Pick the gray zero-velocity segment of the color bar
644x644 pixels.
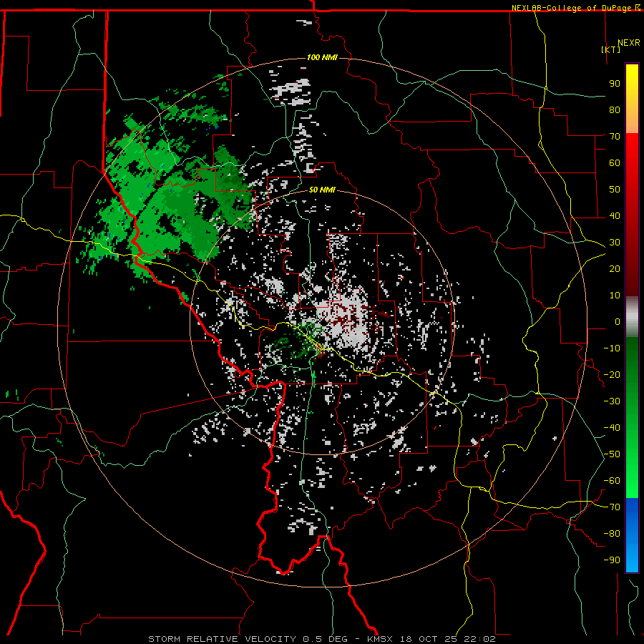(x=632, y=317)
